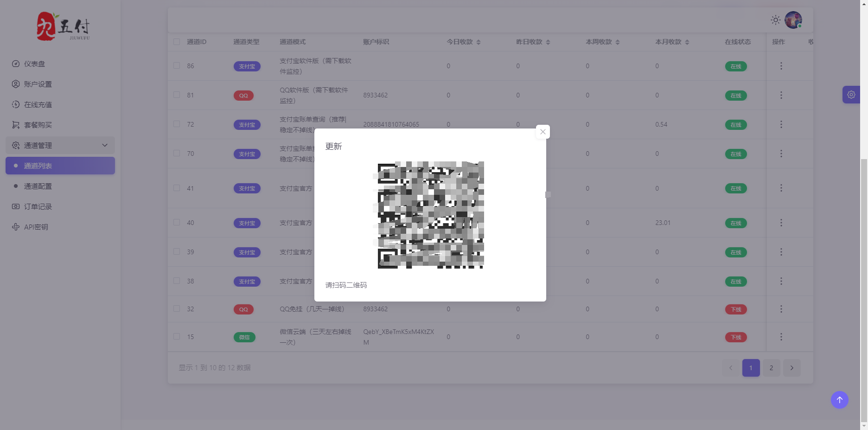Open actions menu for channel 15
Image resolution: width=868 pixels, height=430 pixels.
click(781, 337)
